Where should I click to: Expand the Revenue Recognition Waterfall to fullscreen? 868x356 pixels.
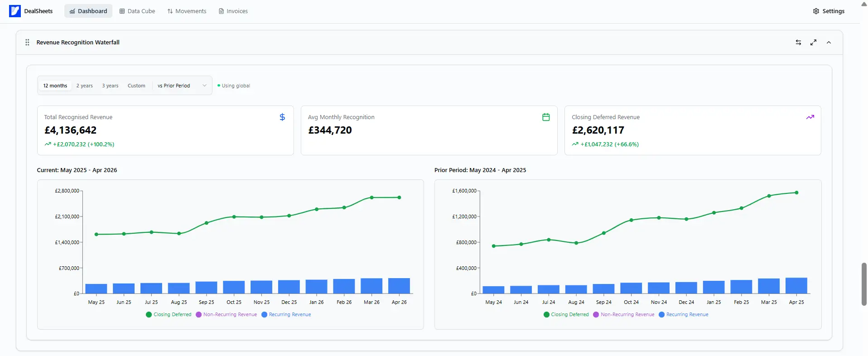coord(813,42)
